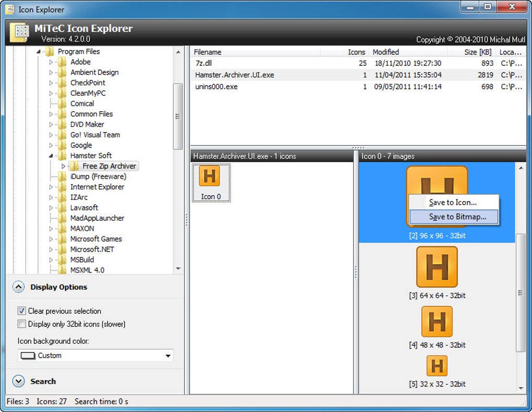Toggle Clear previous selection checkbox

pyautogui.click(x=21, y=311)
